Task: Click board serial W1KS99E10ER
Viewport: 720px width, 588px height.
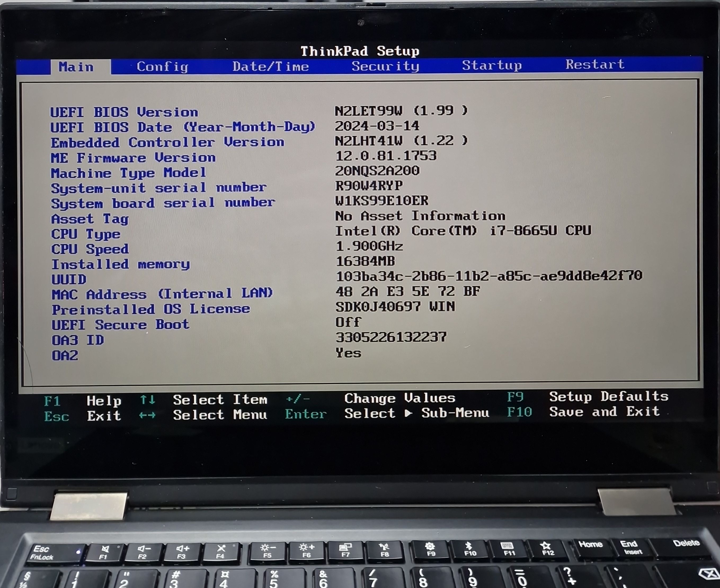Action: (382, 200)
